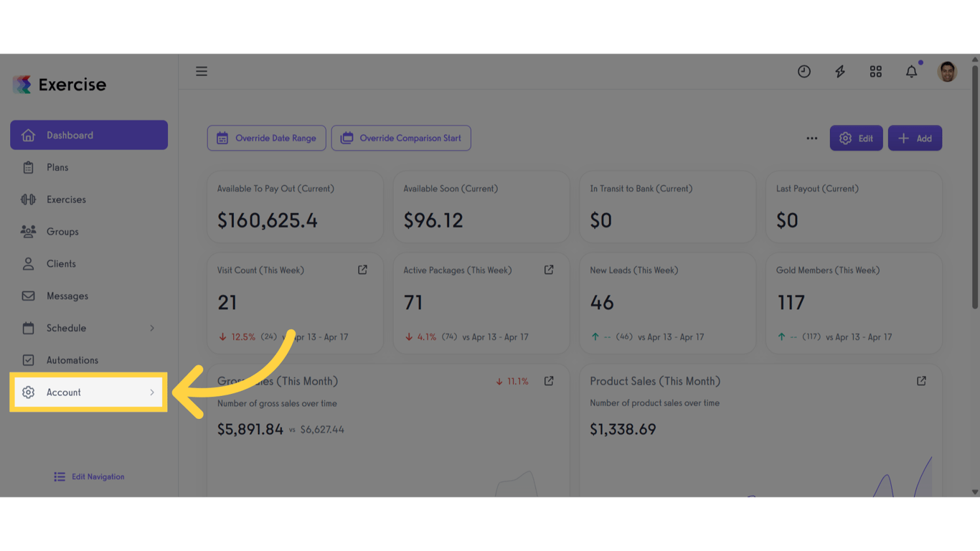Expand the Schedule submenu chevron

[152, 328]
